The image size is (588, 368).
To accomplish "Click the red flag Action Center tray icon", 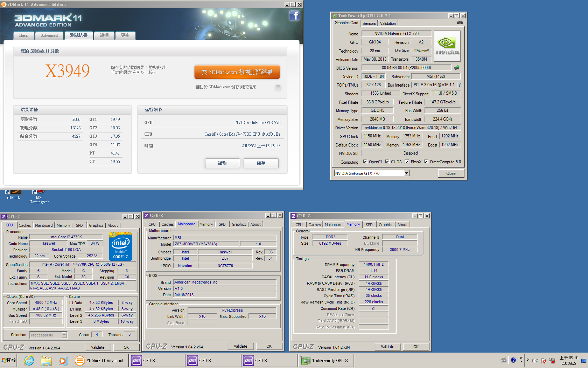I will (x=543, y=360).
